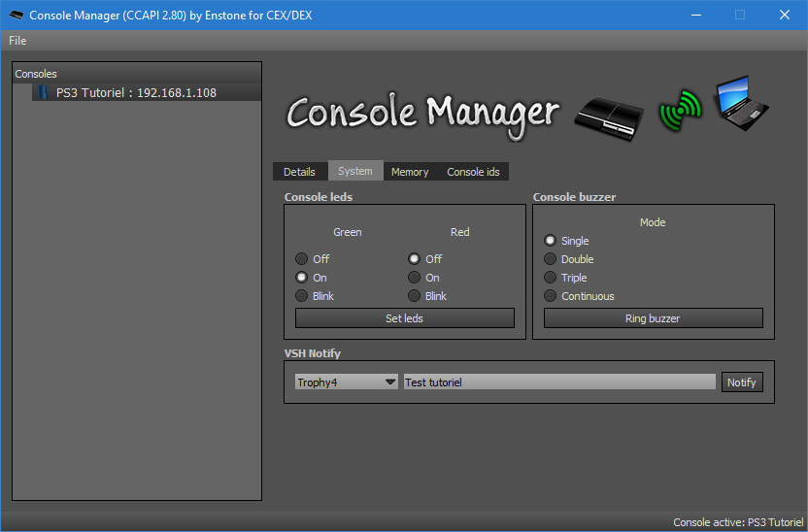Open the Trophy4 notify icon dropdown
Image resolution: width=808 pixels, height=532 pixels.
[347, 382]
